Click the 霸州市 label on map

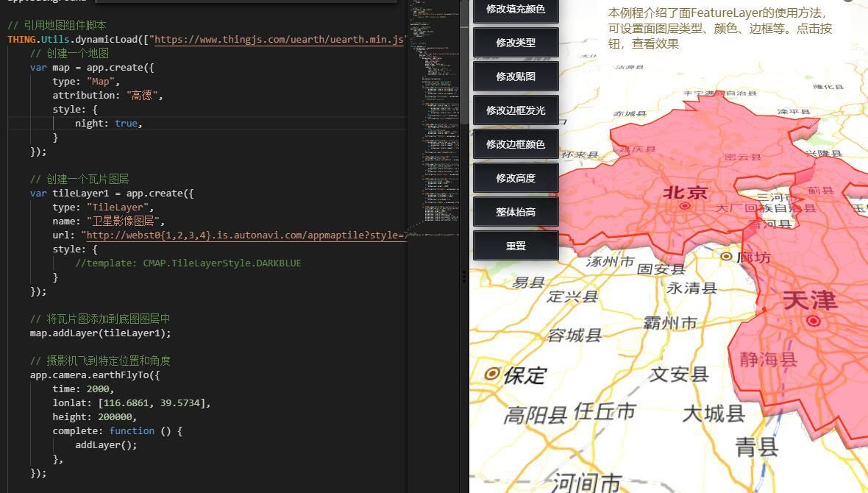click(670, 322)
